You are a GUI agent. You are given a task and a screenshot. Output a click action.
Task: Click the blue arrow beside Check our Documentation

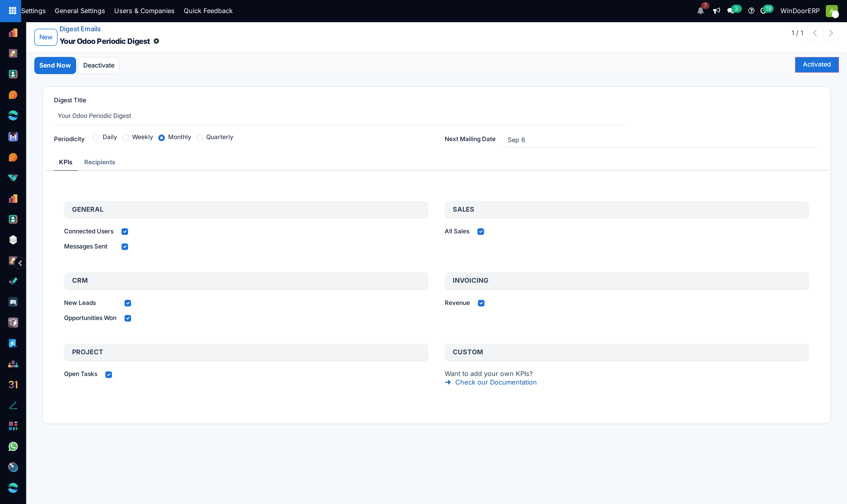coord(448,383)
